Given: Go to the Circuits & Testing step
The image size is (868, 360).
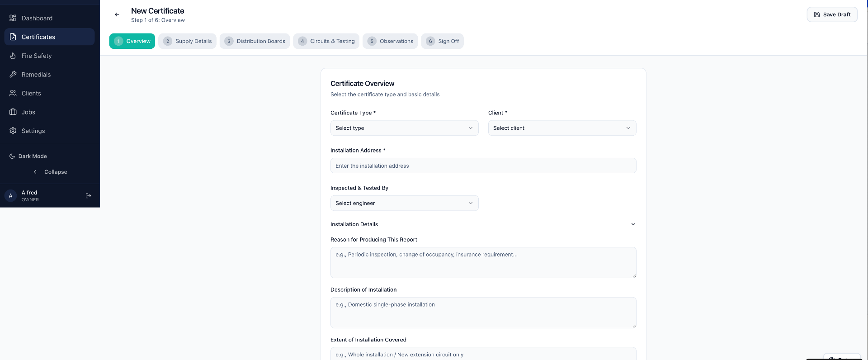Looking at the screenshot, I should (x=326, y=41).
